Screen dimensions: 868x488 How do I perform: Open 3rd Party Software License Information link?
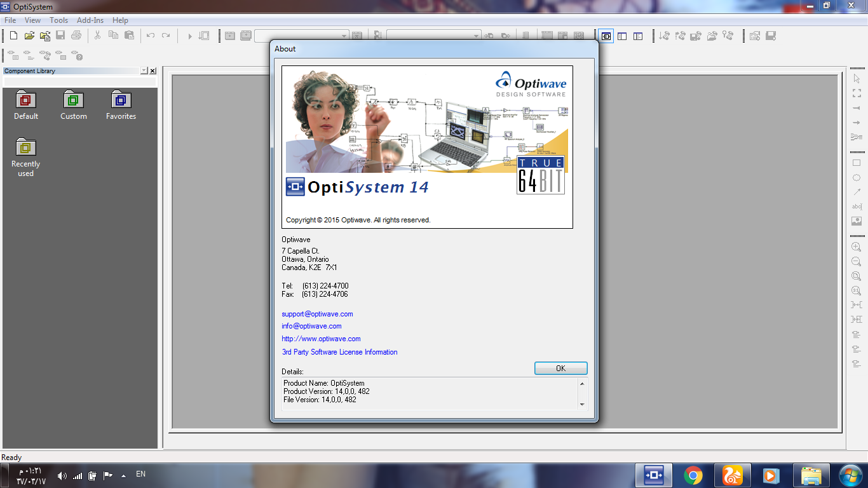(x=339, y=352)
